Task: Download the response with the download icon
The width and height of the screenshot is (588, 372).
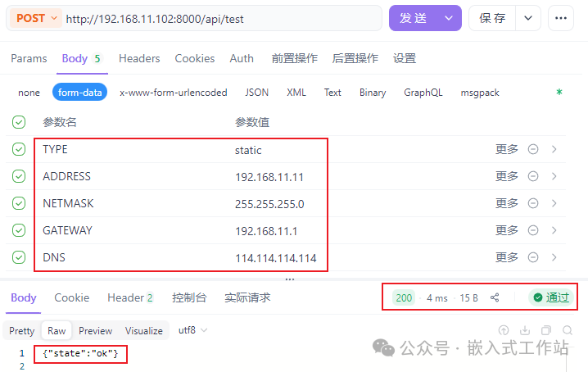Action: 525,330
